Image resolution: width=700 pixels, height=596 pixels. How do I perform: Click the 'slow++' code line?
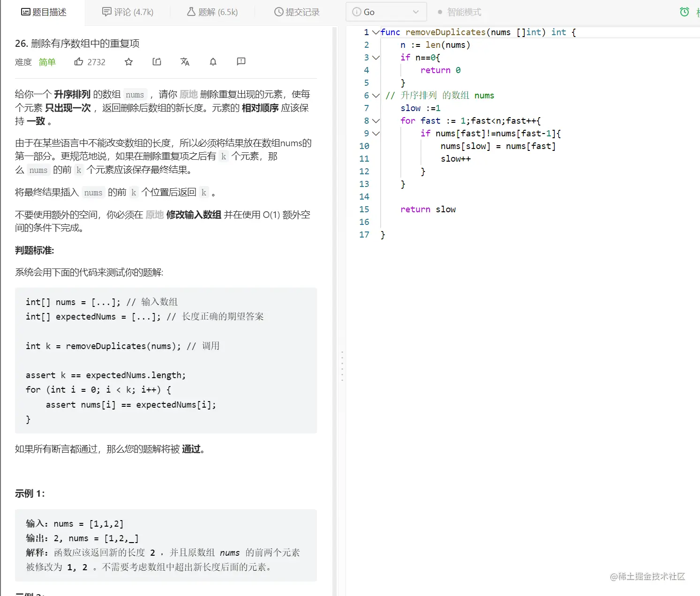[456, 159]
